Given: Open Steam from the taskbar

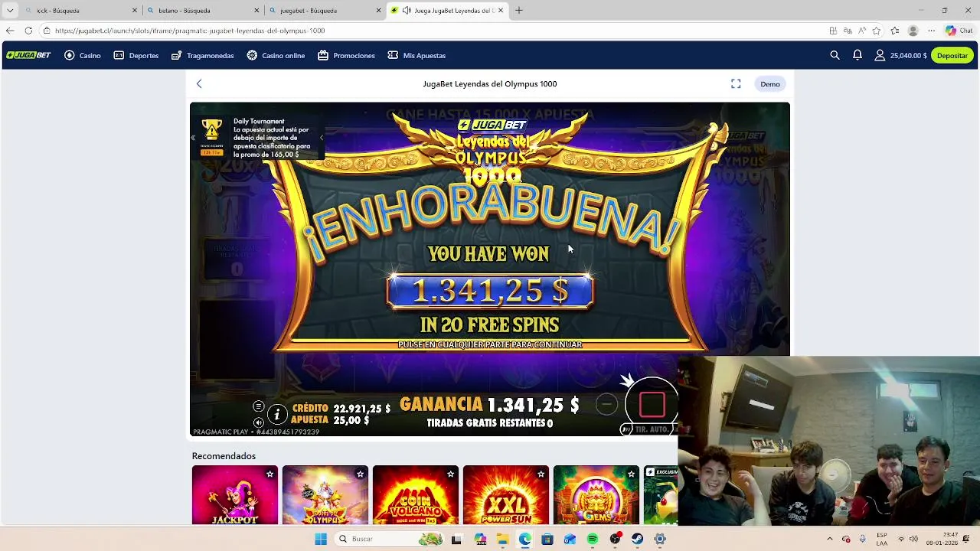Looking at the screenshot, I should (637, 540).
